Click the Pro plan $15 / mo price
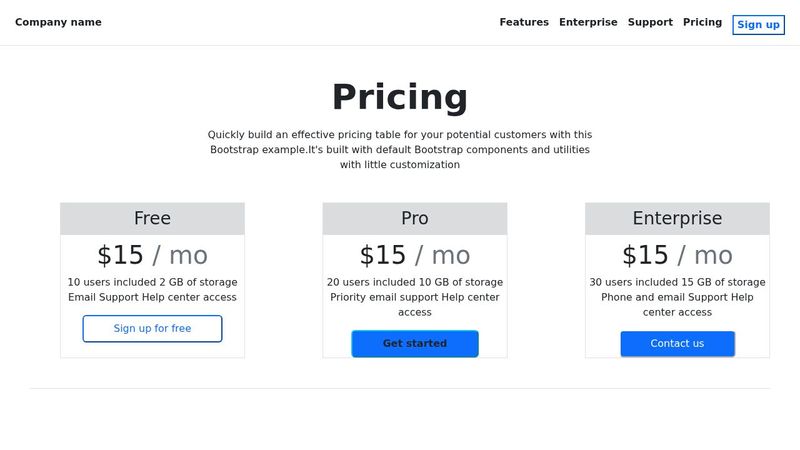The width and height of the screenshot is (800, 450). (x=414, y=255)
